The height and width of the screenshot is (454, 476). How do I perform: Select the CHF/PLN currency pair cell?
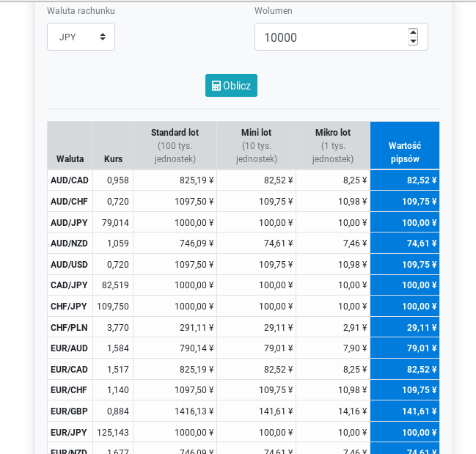(x=70, y=327)
